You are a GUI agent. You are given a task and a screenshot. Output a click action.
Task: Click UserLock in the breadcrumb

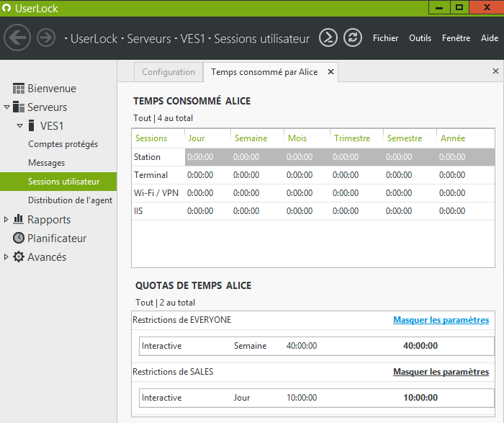point(94,39)
